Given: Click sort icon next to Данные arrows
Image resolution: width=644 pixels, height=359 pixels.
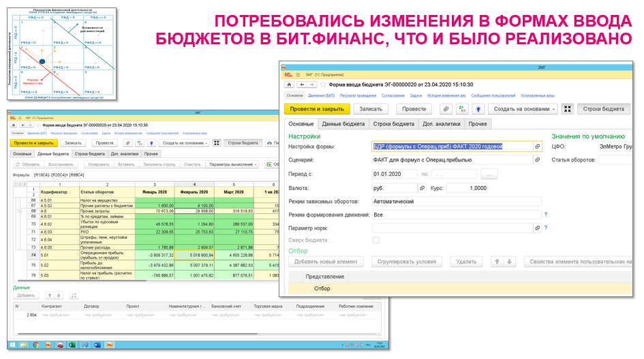Looking at the screenshot, I should (x=74, y=296).
